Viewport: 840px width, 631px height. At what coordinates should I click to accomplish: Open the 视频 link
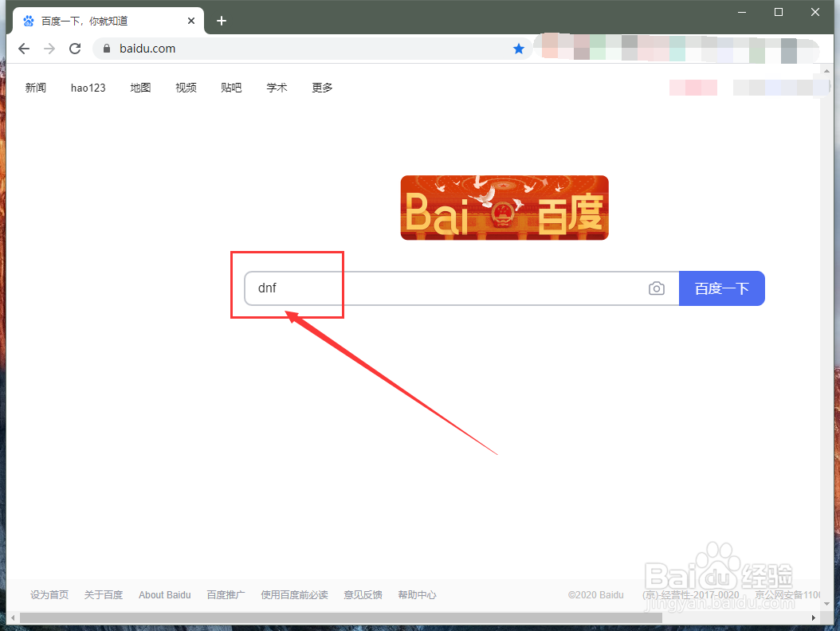click(186, 88)
